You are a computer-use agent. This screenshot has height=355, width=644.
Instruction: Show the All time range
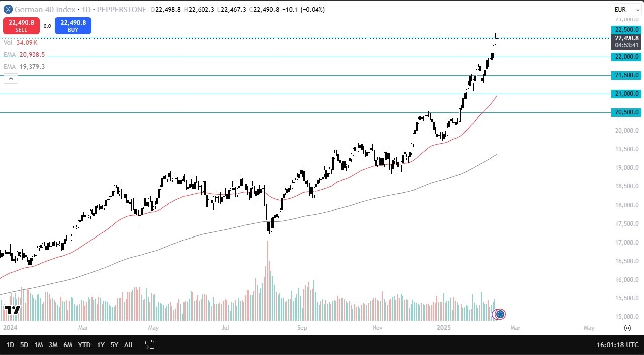(x=128, y=345)
